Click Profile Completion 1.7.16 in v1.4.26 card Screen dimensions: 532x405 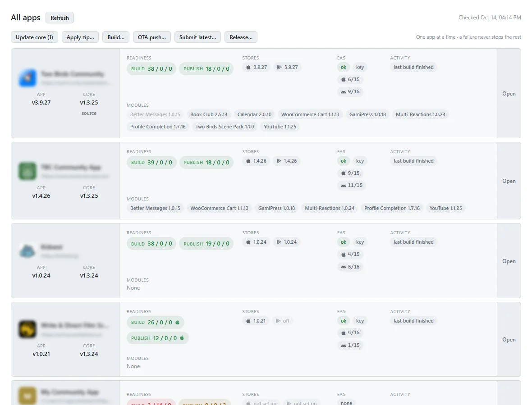click(x=392, y=208)
